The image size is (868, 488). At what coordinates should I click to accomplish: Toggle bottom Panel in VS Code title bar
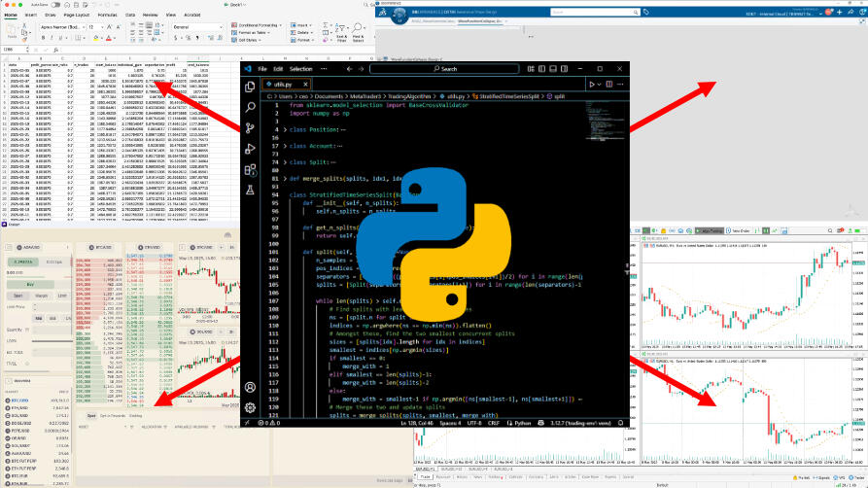tap(553, 69)
